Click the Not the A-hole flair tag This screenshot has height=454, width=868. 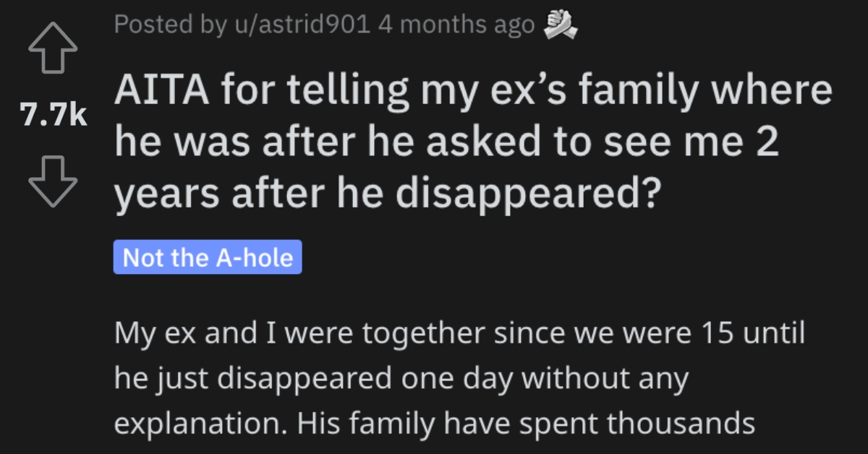207,258
